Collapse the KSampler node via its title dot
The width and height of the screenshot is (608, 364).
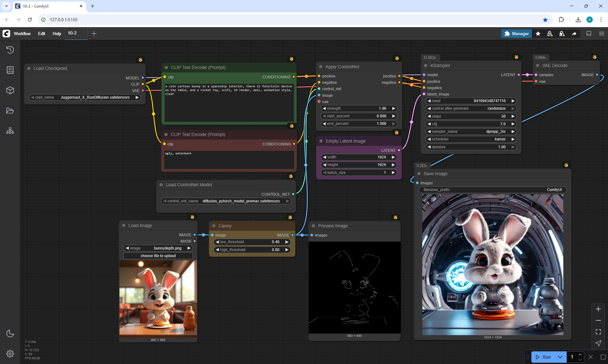pyautogui.click(x=426, y=65)
